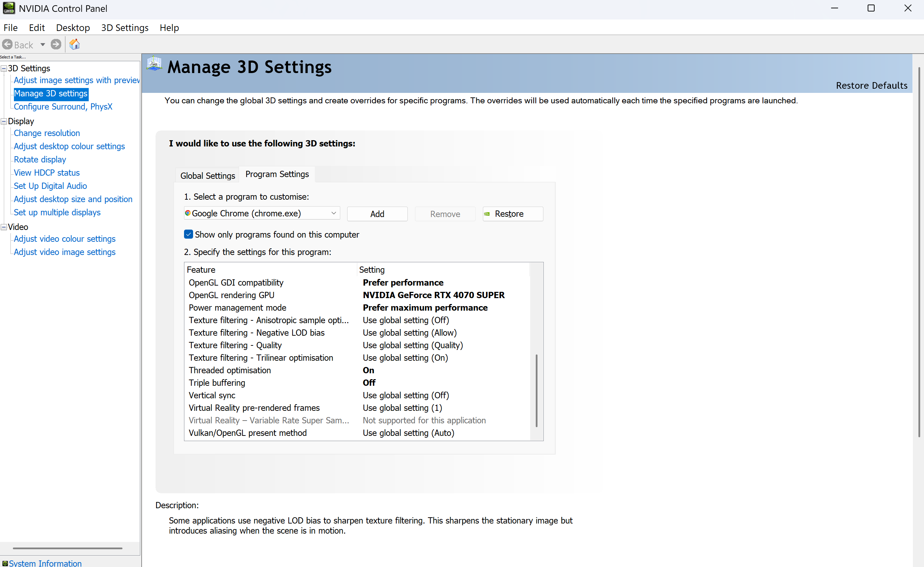
Task: Open Change resolution page
Action: (47, 133)
